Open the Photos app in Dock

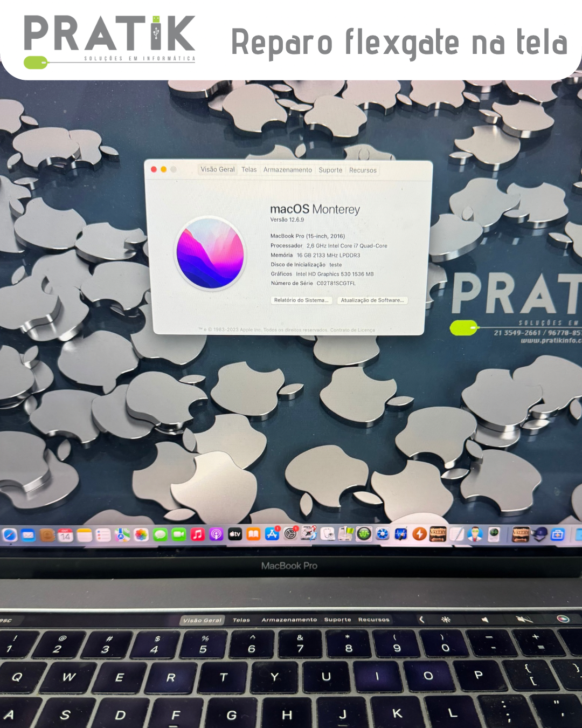141,534
